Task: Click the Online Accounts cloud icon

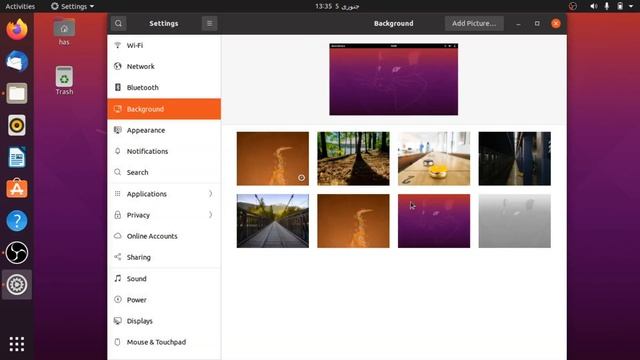Action: 118,236
